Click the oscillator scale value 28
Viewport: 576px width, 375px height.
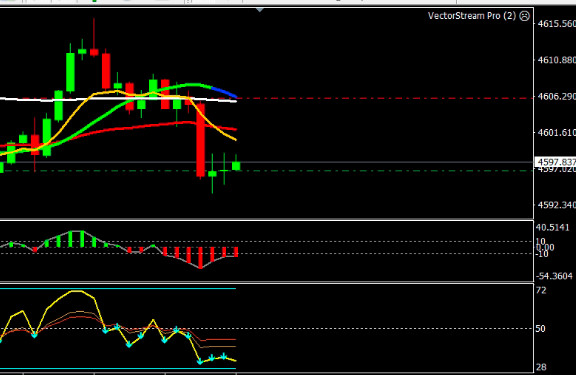tap(541, 367)
